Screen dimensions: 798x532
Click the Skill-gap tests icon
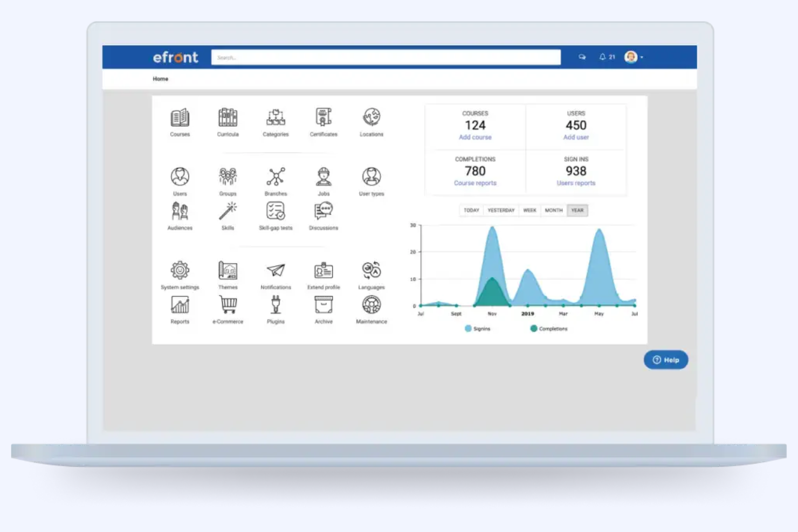click(x=276, y=212)
